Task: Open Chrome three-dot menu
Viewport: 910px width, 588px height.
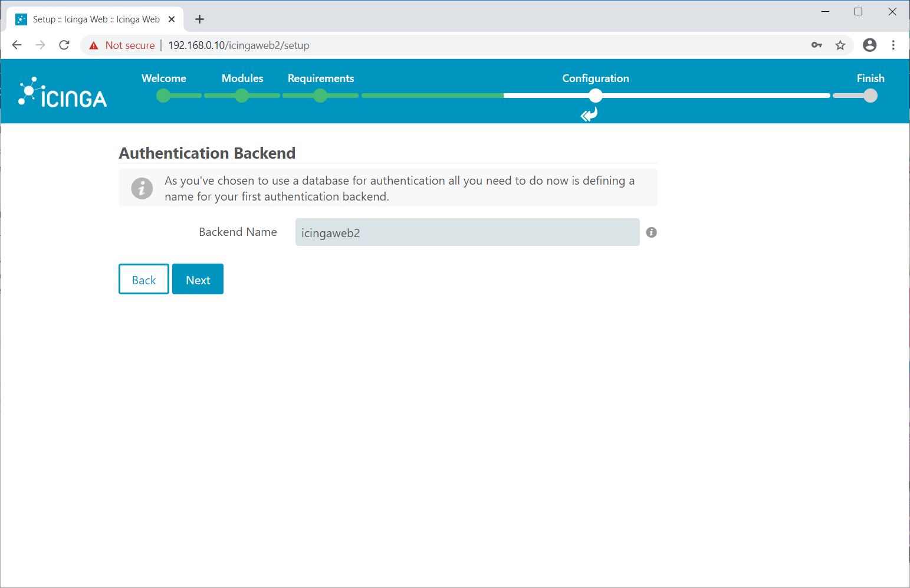Action: pyautogui.click(x=893, y=45)
